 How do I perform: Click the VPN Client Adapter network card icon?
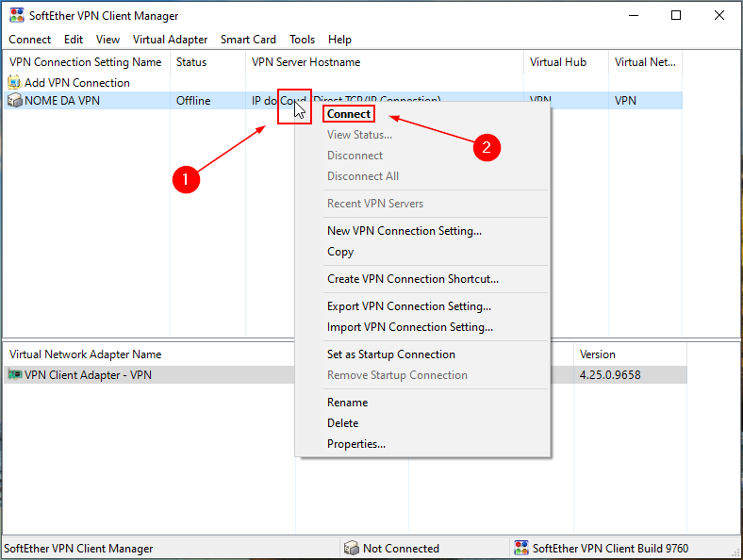click(x=15, y=375)
